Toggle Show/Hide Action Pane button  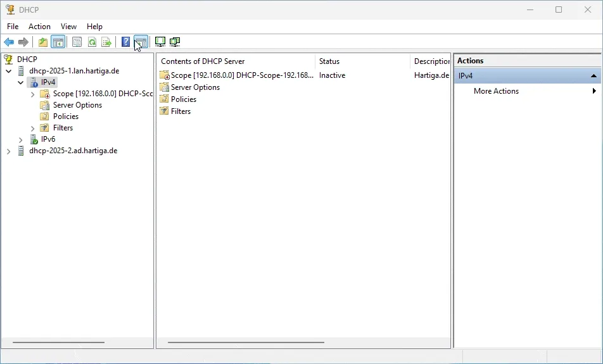pos(141,42)
